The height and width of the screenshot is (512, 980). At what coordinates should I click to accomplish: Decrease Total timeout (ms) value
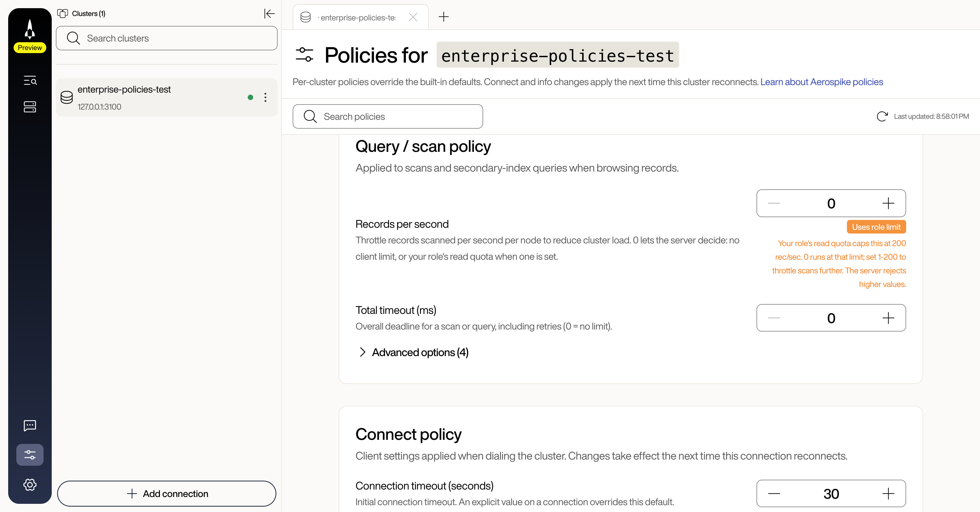[774, 318]
